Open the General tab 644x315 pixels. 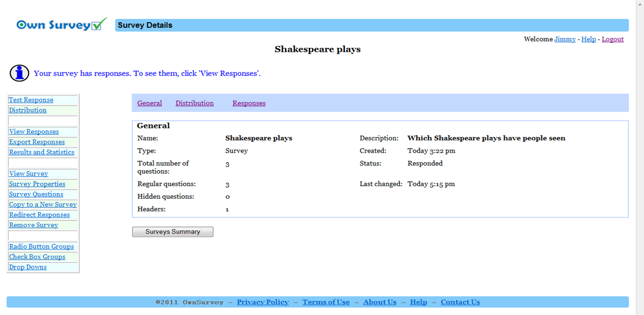tap(149, 103)
